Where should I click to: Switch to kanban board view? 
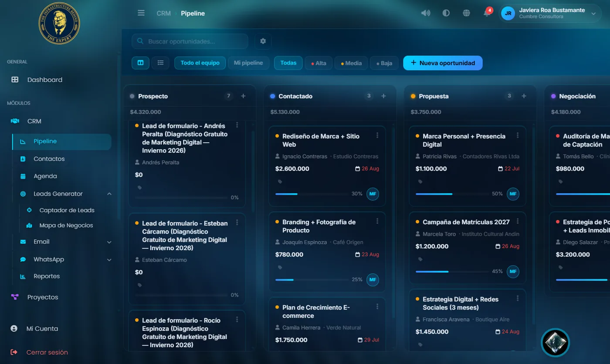pyautogui.click(x=140, y=63)
